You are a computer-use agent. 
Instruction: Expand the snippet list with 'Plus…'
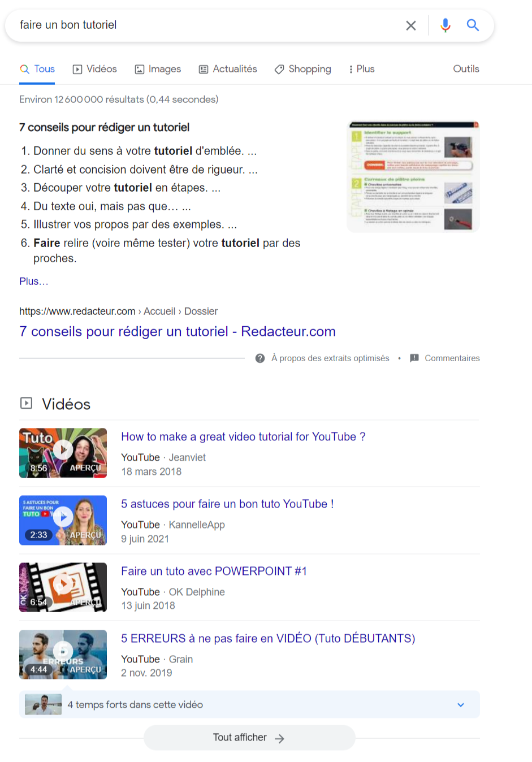point(34,282)
